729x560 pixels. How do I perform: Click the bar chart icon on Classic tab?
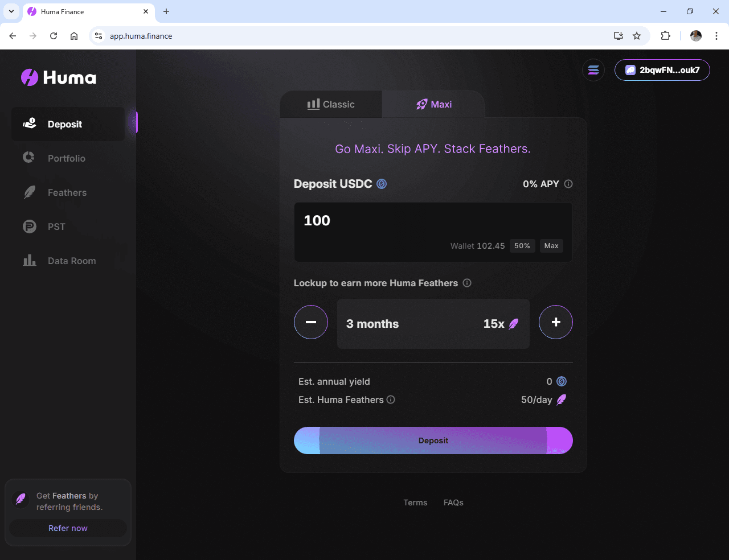pos(313,104)
